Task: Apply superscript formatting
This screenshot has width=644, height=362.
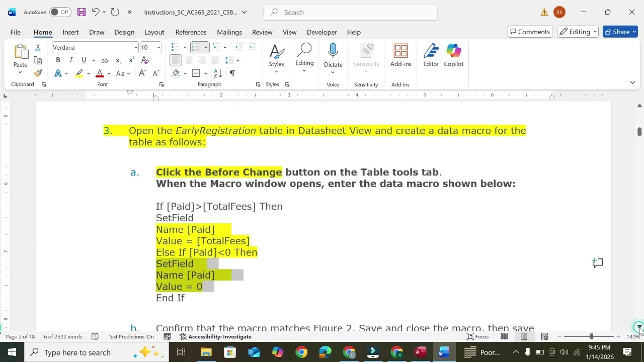Action: (x=131, y=60)
